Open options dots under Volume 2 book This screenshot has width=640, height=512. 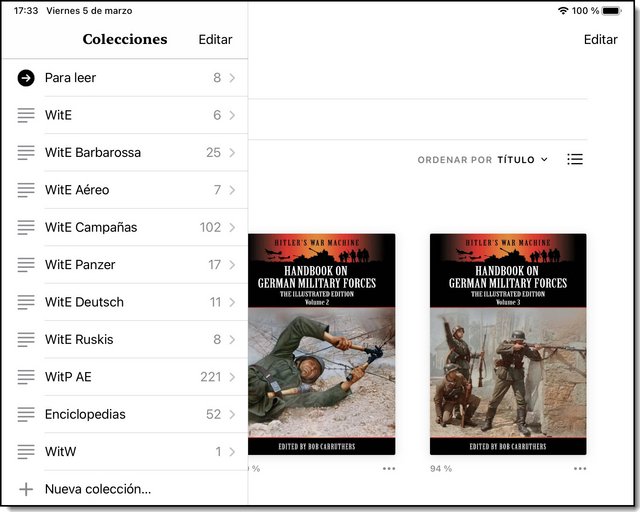389,469
